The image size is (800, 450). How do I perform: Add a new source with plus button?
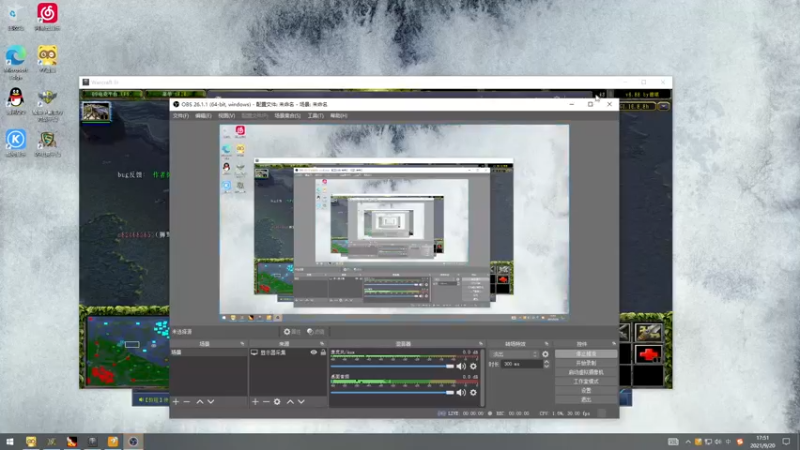pos(255,402)
